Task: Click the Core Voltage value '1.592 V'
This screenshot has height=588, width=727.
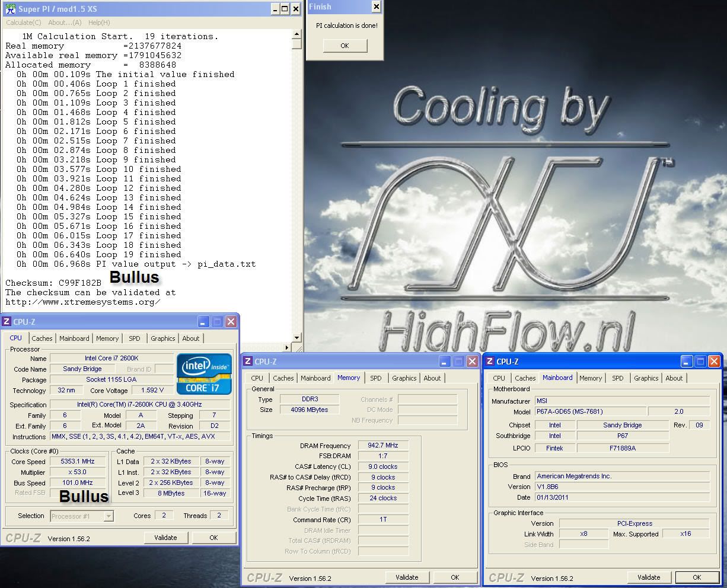Action: coord(152,390)
